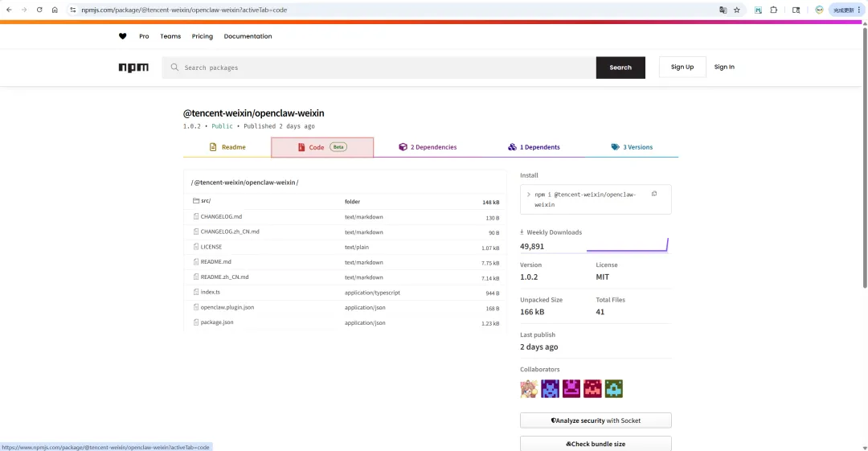
Task: Reload the page with the refresh icon
Action: [39, 10]
